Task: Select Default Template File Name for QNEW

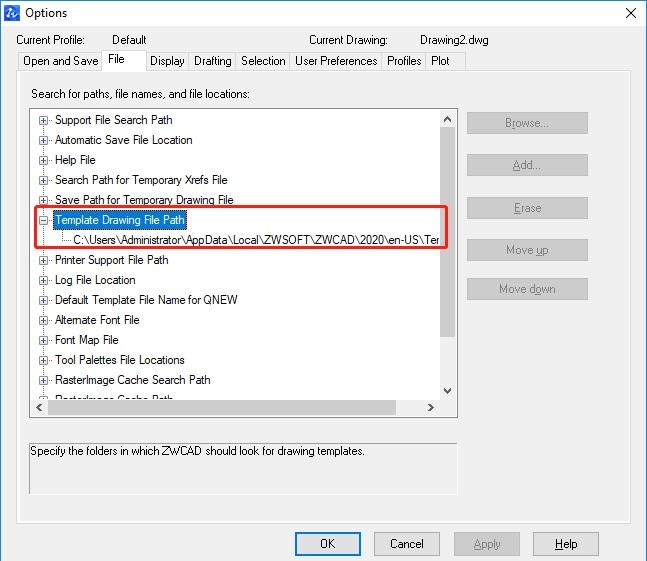Action: (146, 300)
